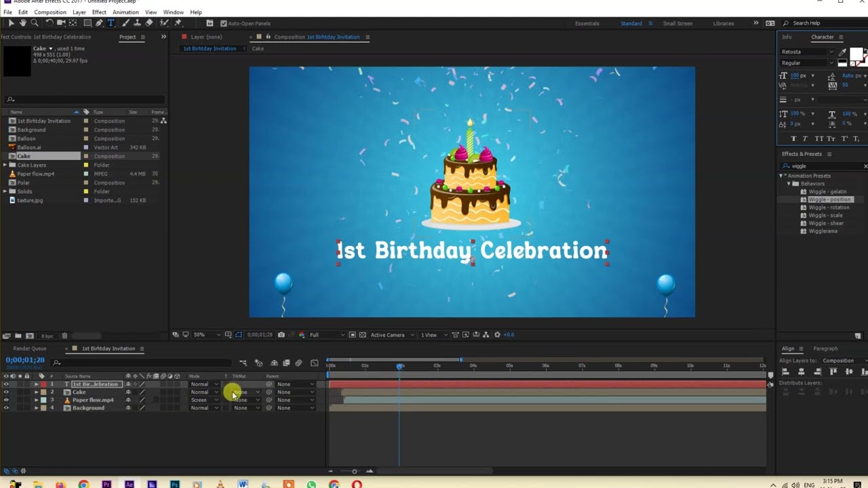Open blending mode dropdown for Paper flow.mp4

pos(204,400)
